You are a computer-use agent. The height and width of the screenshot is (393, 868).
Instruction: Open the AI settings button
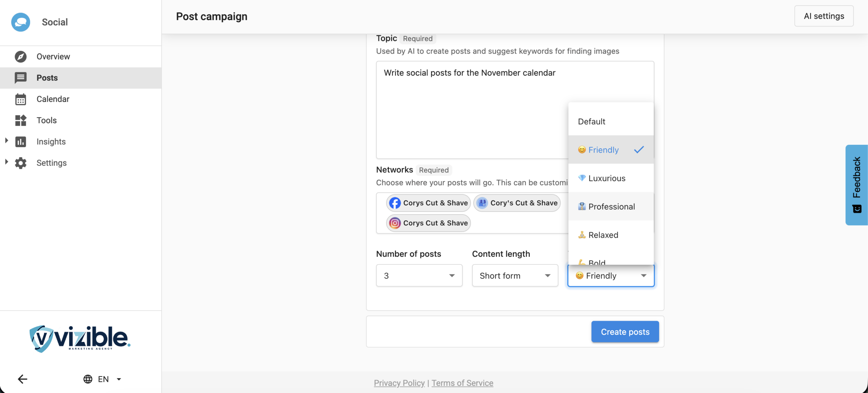[824, 16]
